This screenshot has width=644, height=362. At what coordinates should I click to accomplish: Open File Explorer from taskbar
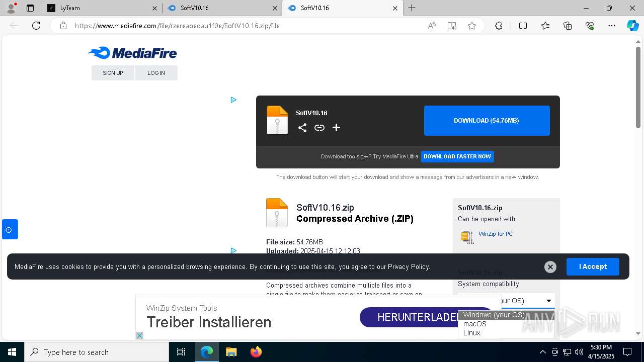pyautogui.click(x=231, y=352)
